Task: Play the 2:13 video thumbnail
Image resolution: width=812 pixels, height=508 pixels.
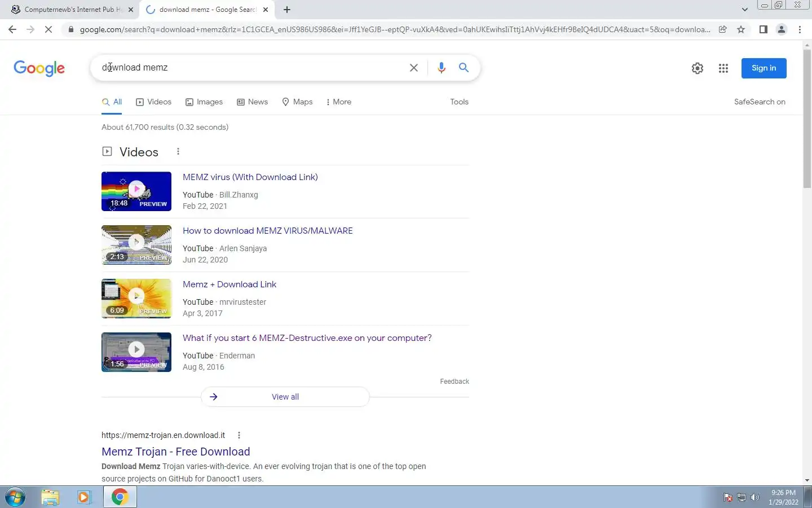Action: click(136, 245)
